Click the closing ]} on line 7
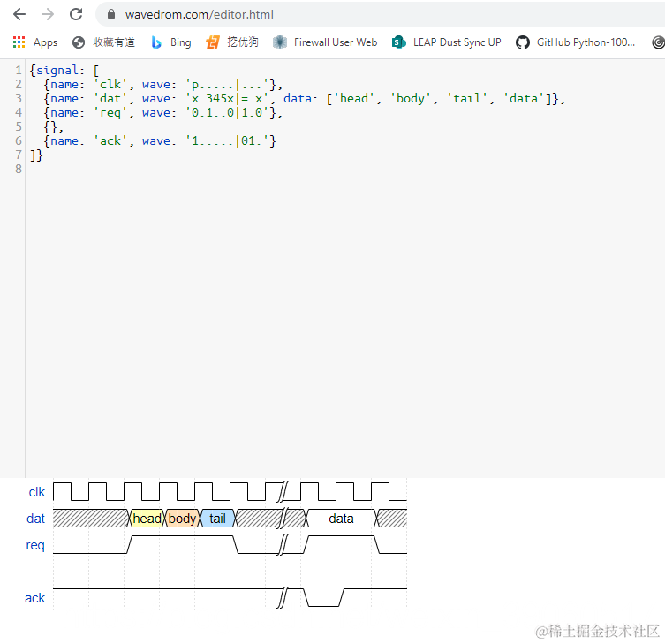This screenshot has width=665, height=644. coord(36,155)
